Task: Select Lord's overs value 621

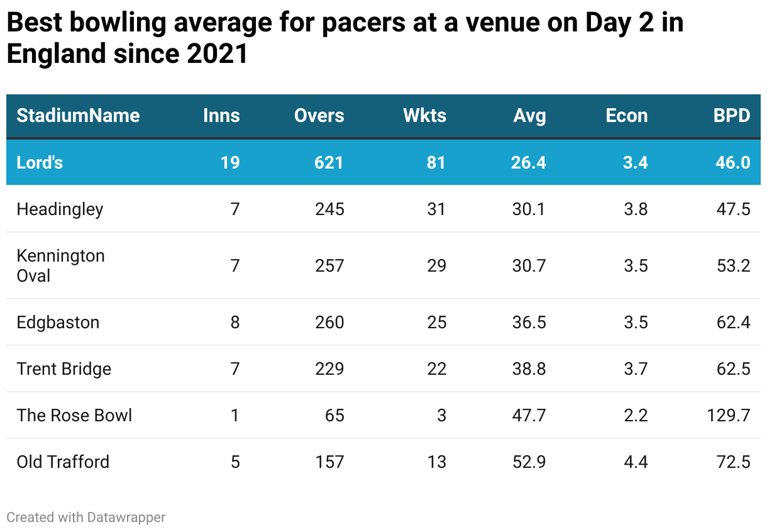Action: point(329,163)
